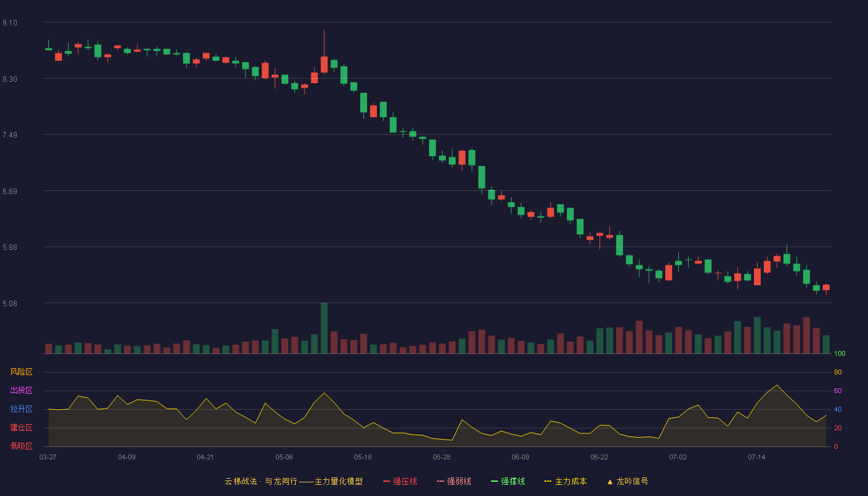Toggle the 强弱线 legend series
The width and height of the screenshot is (868, 496).
point(454,481)
